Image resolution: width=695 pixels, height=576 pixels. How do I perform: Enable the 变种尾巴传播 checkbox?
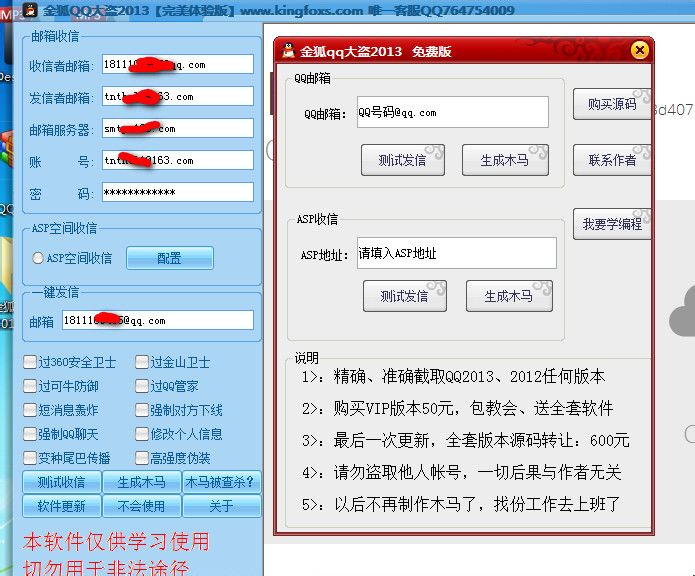point(30,458)
